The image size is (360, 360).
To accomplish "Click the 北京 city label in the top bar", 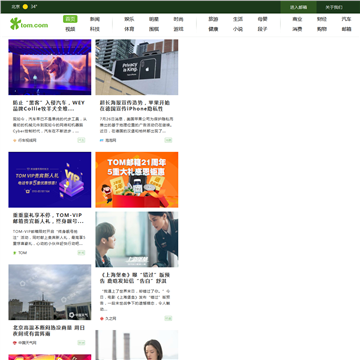I will 16,7.
